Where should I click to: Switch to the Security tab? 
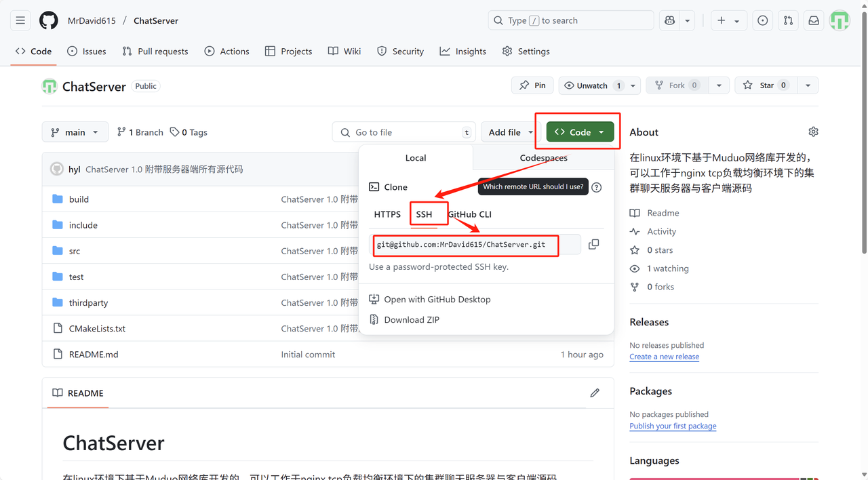[400, 51]
